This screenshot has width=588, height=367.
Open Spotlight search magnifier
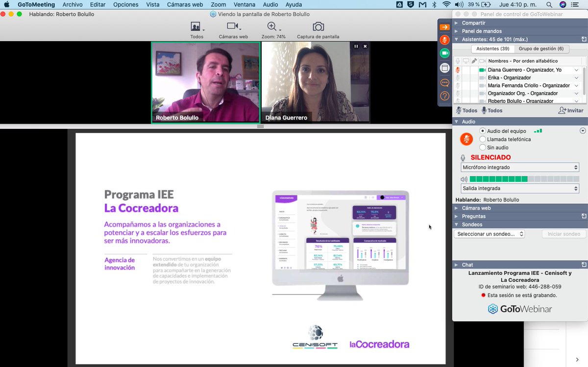[549, 4]
